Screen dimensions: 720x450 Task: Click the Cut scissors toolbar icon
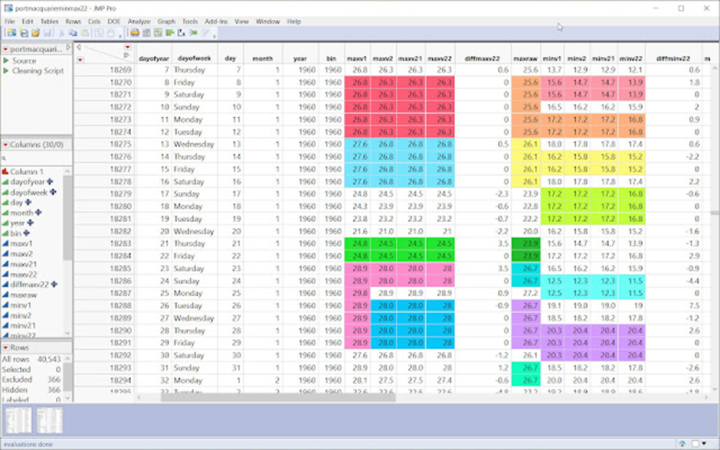[x=59, y=33]
